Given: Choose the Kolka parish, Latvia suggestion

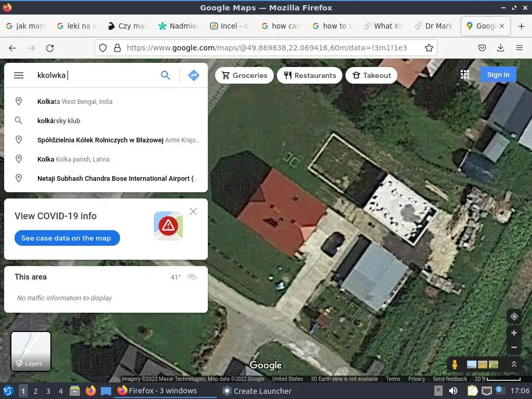Looking at the screenshot, I should click(106, 159).
